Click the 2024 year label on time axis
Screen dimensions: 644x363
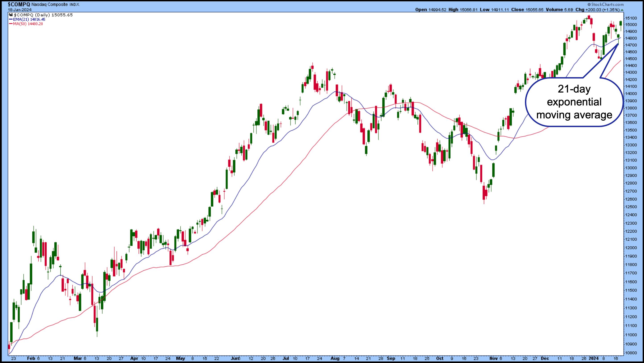pos(594,358)
